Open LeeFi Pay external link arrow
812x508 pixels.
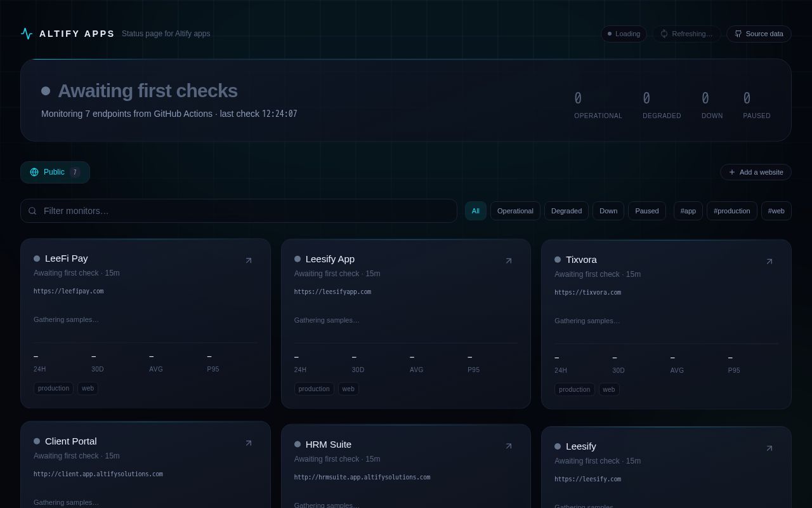pyautogui.click(x=249, y=260)
